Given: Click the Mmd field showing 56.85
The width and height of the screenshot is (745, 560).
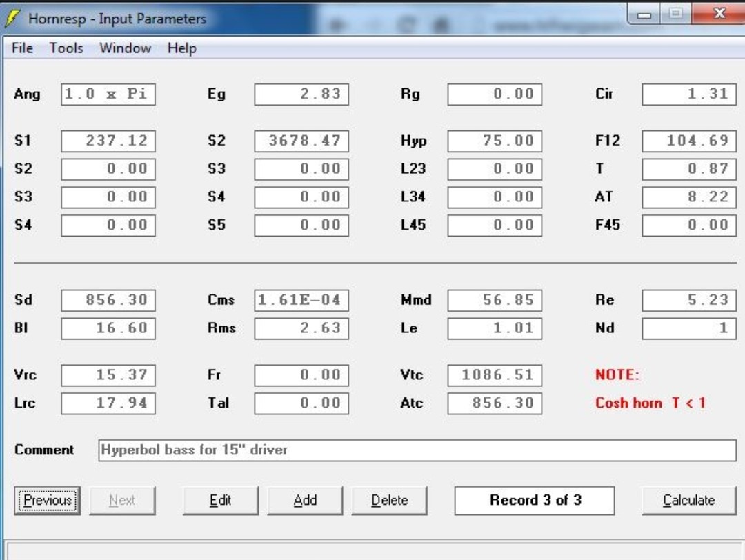Looking at the screenshot, I should point(495,300).
